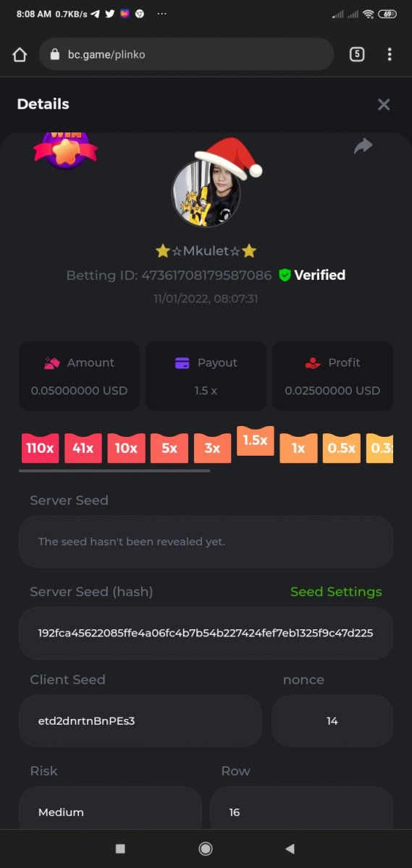Tap the Android back navigation button
412x868 pixels.
290,848
